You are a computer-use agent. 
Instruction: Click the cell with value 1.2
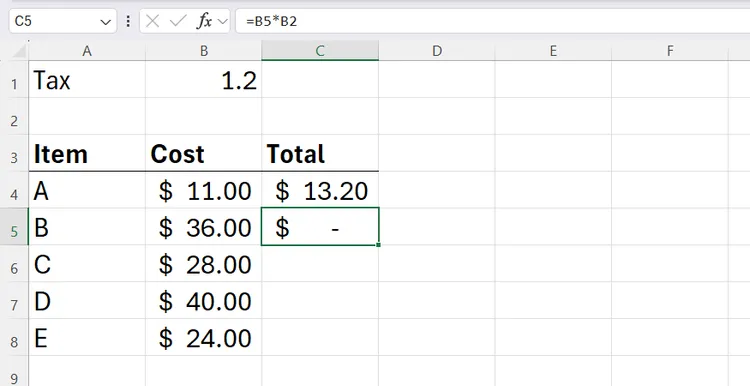(x=204, y=79)
